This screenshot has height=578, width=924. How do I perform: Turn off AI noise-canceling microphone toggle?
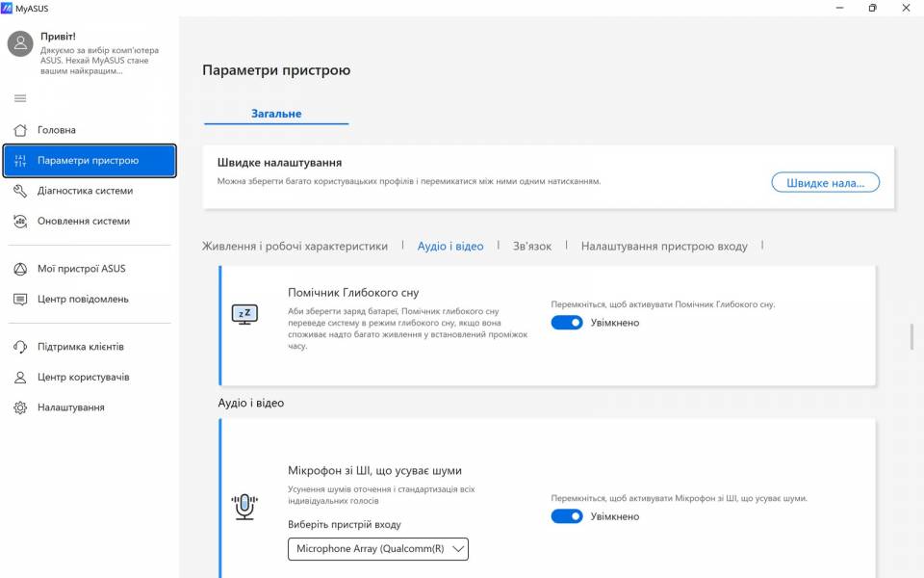(567, 516)
